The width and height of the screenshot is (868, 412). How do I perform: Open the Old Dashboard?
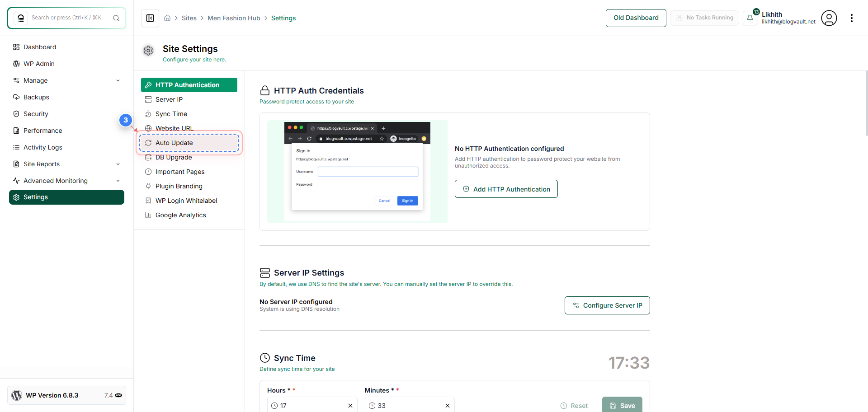pyautogui.click(x=636, y=18)
